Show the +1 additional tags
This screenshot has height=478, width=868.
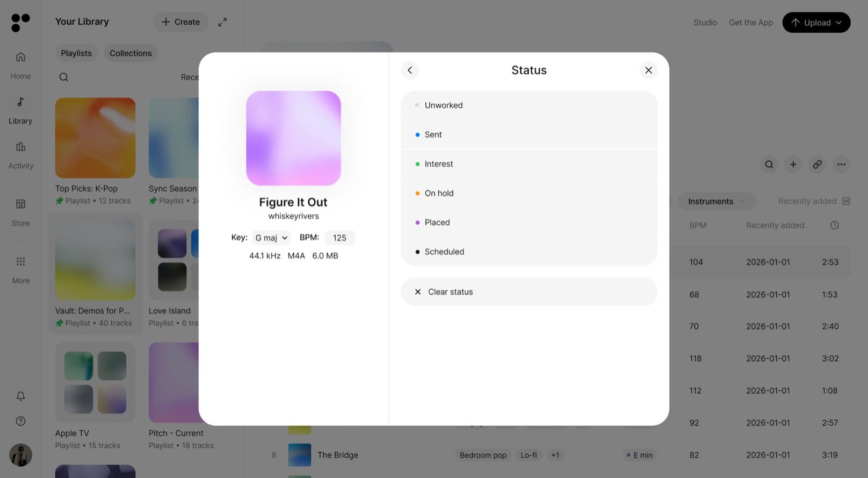[x=555, y=455]
